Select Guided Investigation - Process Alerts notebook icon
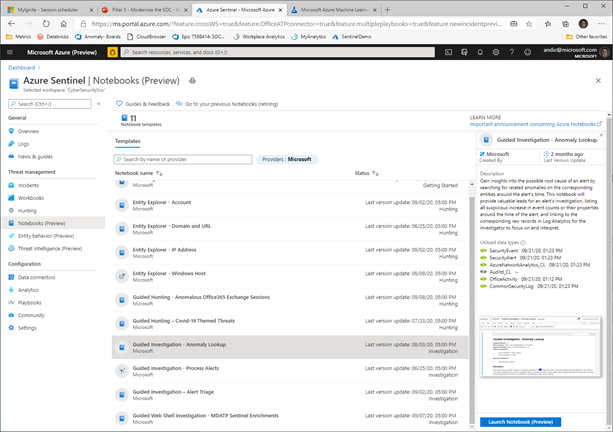The height and width of the screenshot is (432, 613). [x=122, y=371]
